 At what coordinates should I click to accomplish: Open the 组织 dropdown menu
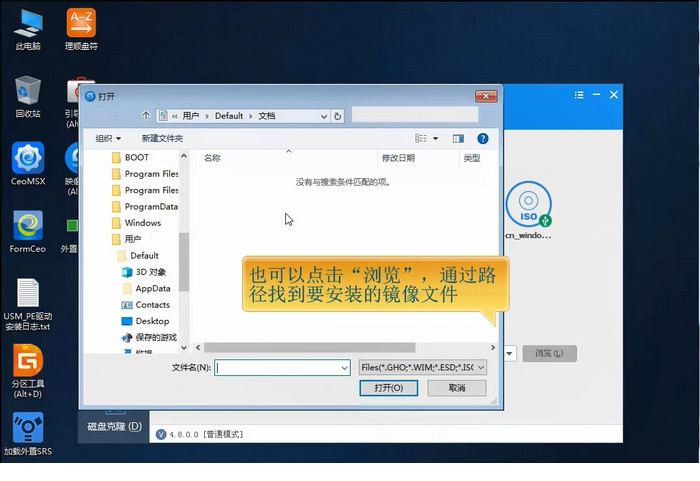tap(108, 138)
